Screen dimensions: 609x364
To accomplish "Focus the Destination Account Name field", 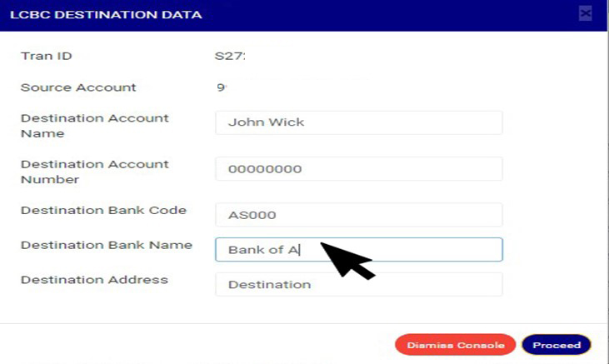I will pyautogui.click(x=358, y=122).
